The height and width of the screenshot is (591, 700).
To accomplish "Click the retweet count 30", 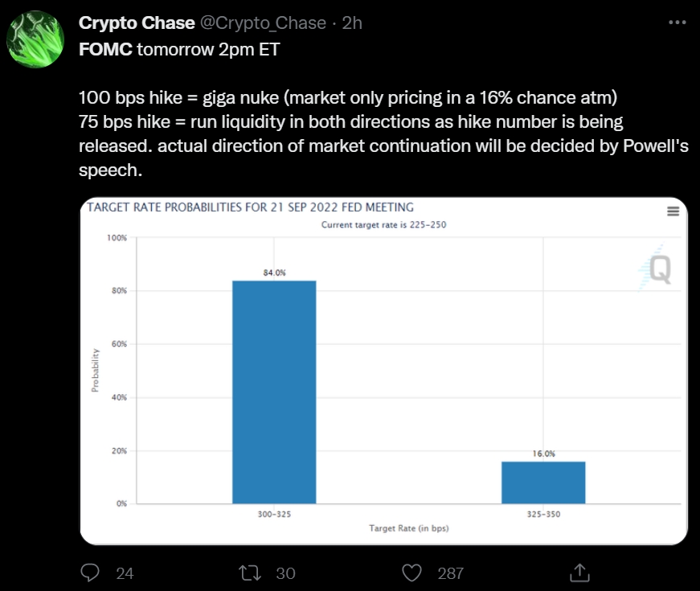I will (x=285, y=573).
